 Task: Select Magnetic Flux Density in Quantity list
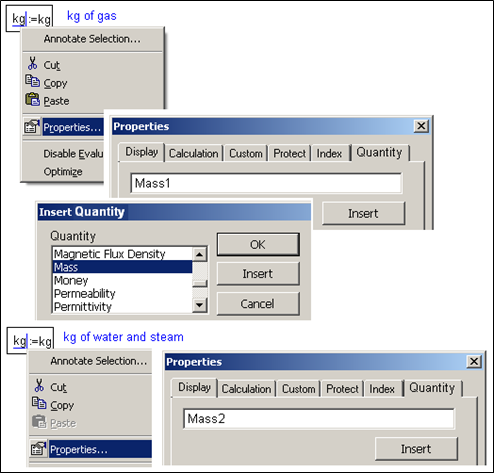pos(122,254)
